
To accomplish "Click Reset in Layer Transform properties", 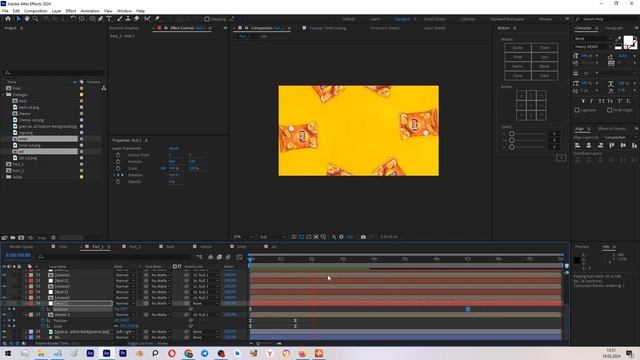I will tap(173, 148).
